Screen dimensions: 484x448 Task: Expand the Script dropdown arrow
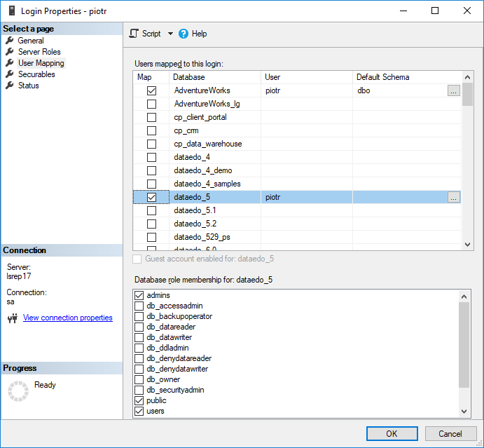tap(170, 34)
